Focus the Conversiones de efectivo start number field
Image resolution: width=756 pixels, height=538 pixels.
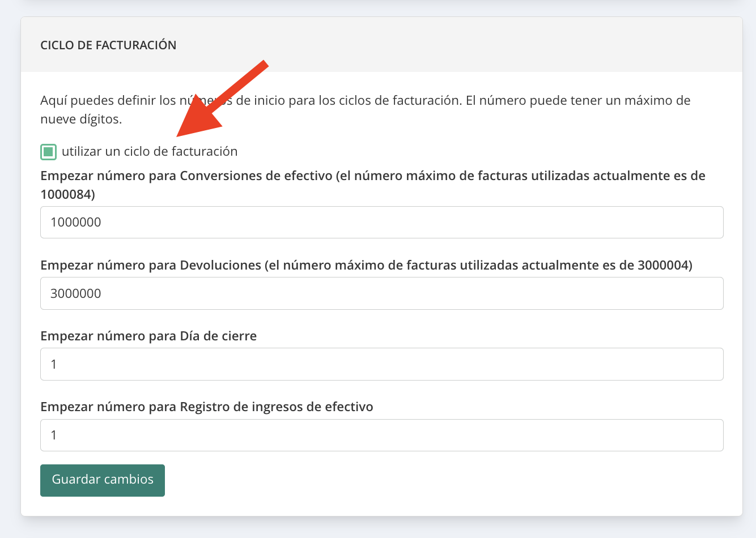381,223
